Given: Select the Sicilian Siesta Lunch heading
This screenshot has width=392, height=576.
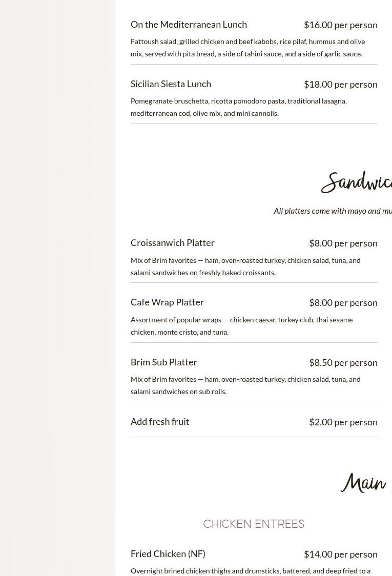Looking at the screenshot, I should click(171, 84).
